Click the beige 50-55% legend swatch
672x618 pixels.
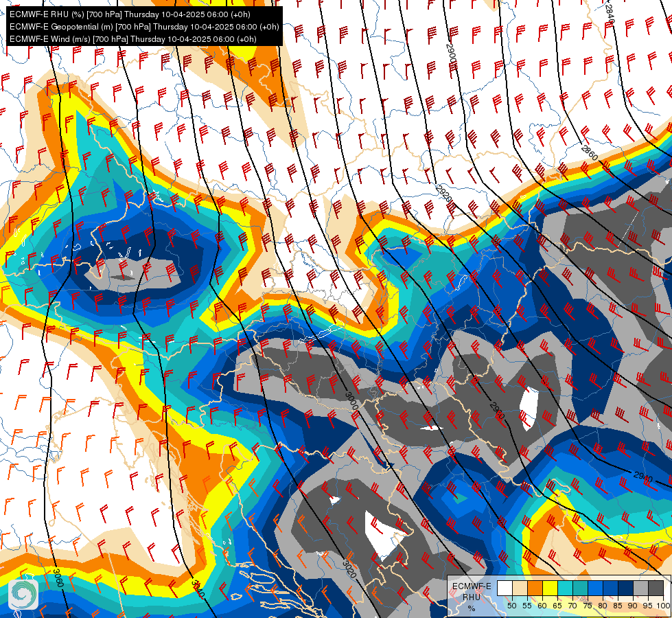click(x=520, y=588)
